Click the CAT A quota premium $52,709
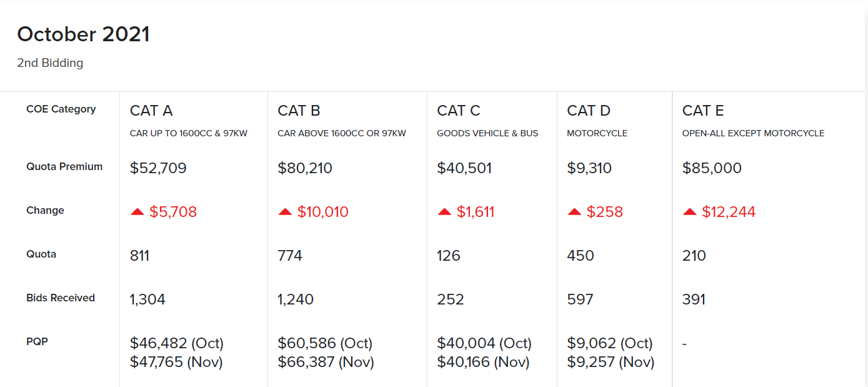This screenshot has height=387, width=868. point(158,168)
